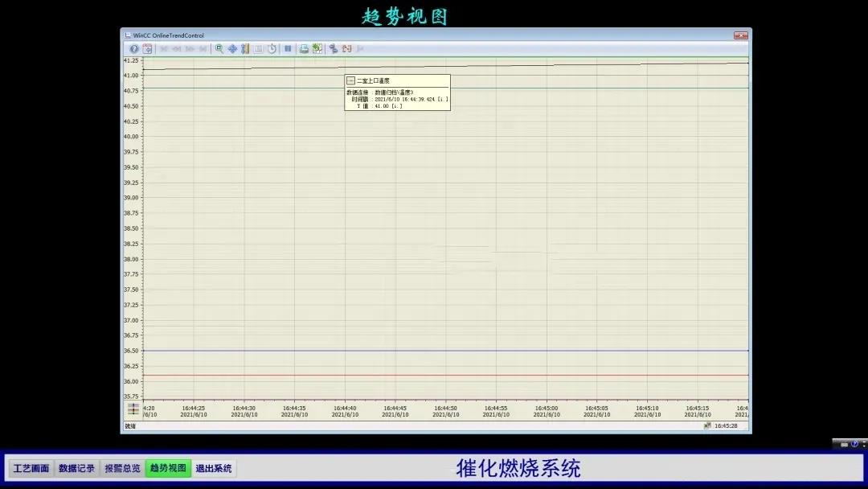Click the disconnect backup icon

pos(347,49)
